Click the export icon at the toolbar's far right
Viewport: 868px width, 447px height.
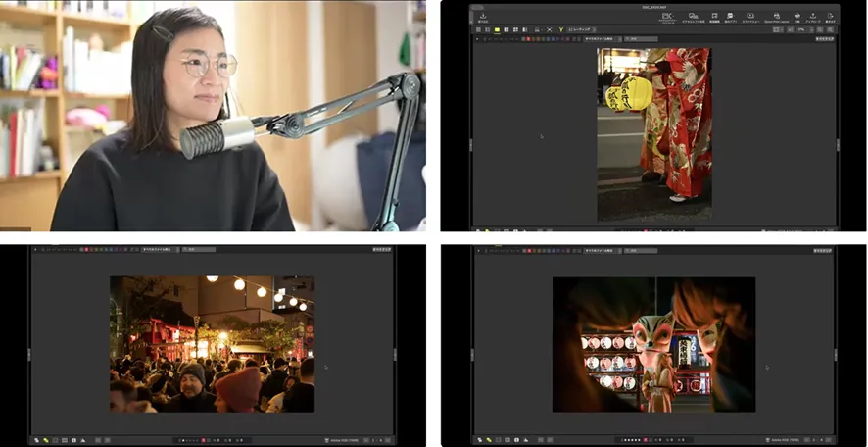click(831, 18)
